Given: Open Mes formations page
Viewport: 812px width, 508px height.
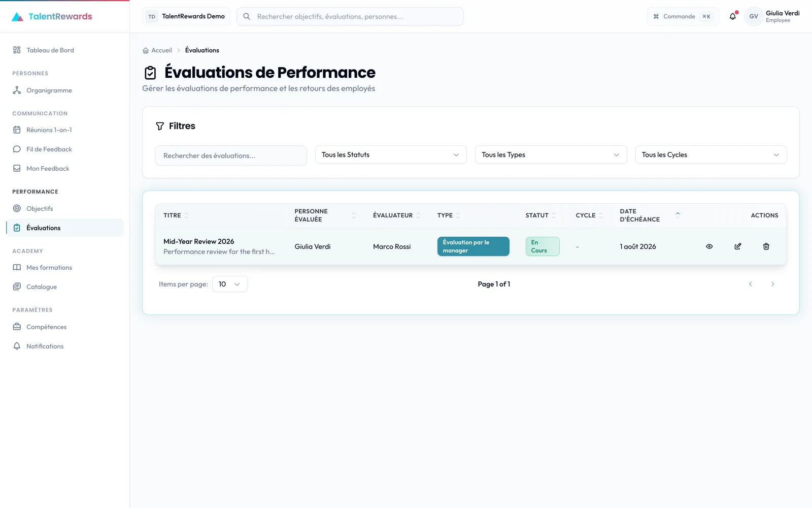Looking at the screenshot, I should coord(65,268).
